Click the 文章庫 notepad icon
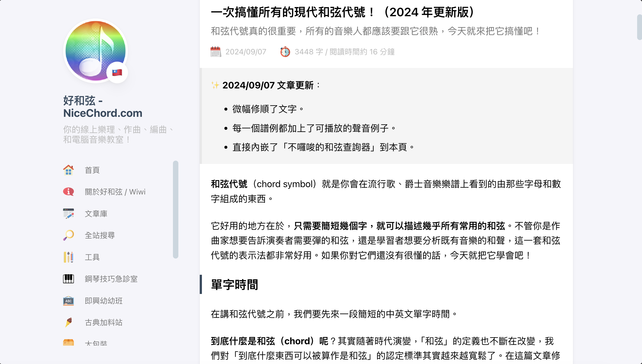 [68, 214]
